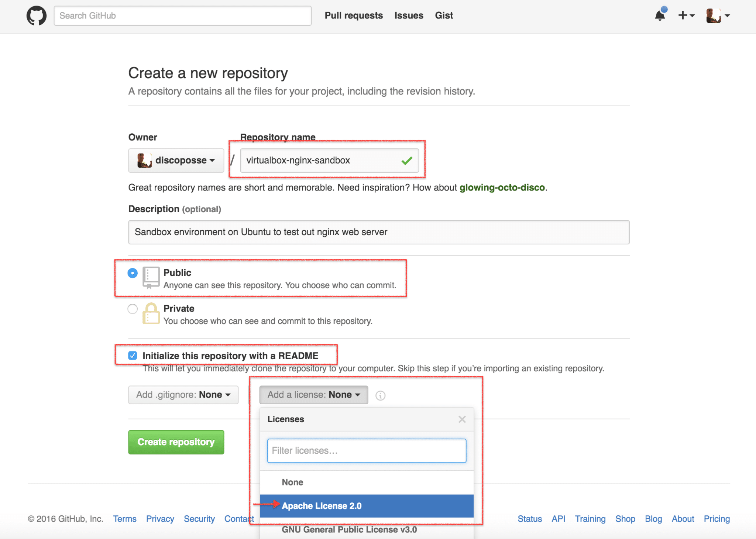This screenshot has width=756, height=539.
Task: Click the license info icon
Action: click(380, 395)
